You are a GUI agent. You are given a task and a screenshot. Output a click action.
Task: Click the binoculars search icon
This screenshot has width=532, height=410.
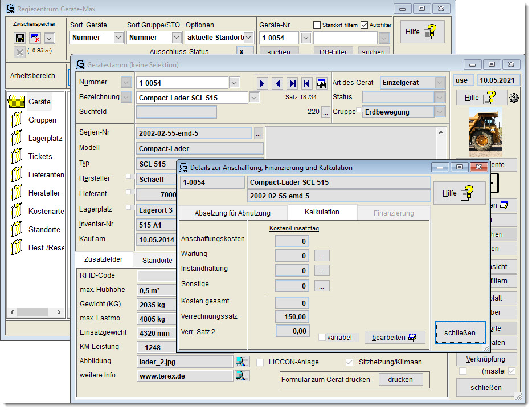point(322,83)
